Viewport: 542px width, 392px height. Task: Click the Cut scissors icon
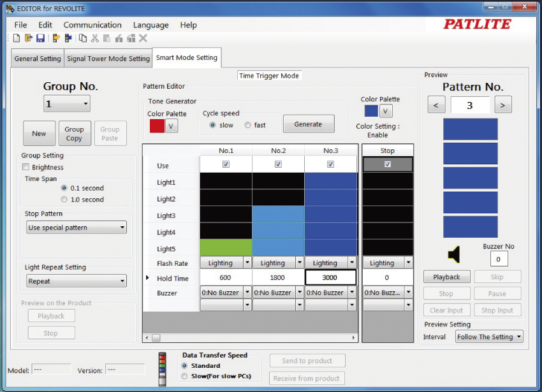95,38
